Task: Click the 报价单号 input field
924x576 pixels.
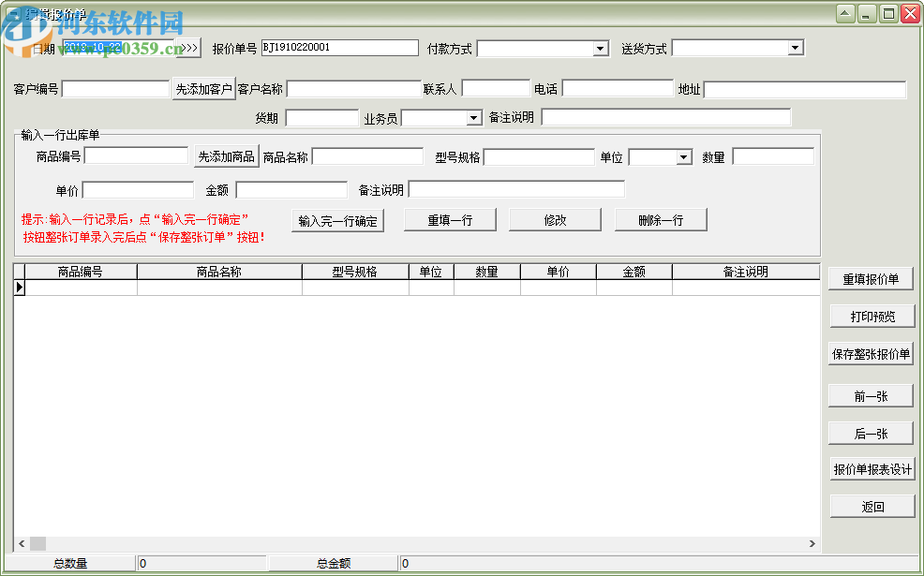Action: tap(339, 48)
